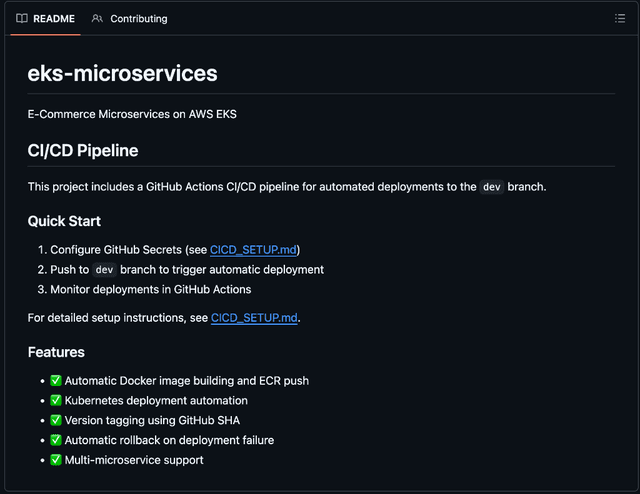The width and height of the screenshot is (640, 494).
Task: Click the eks-microservices heading
Action: click(x=122, y=73)
